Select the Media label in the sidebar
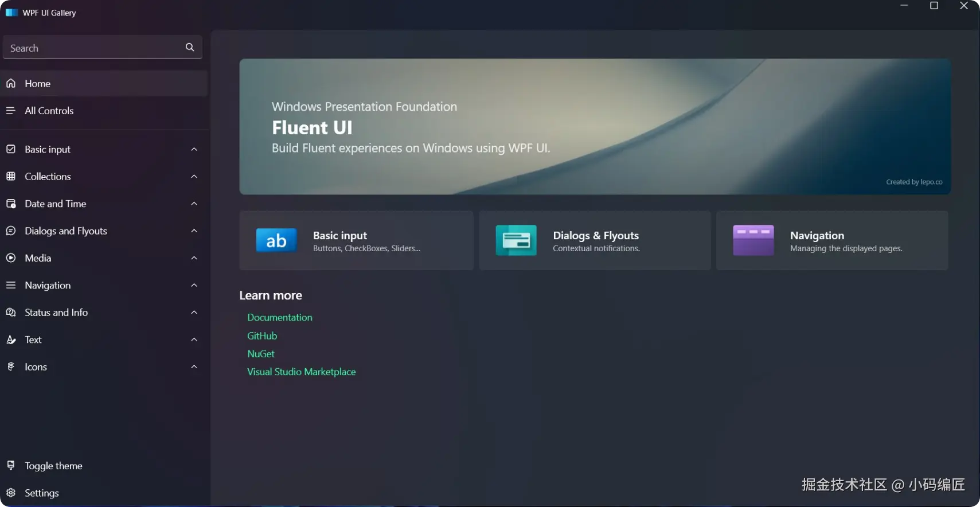Viewport: 980px width, 507px height. (x=38, y=258)
